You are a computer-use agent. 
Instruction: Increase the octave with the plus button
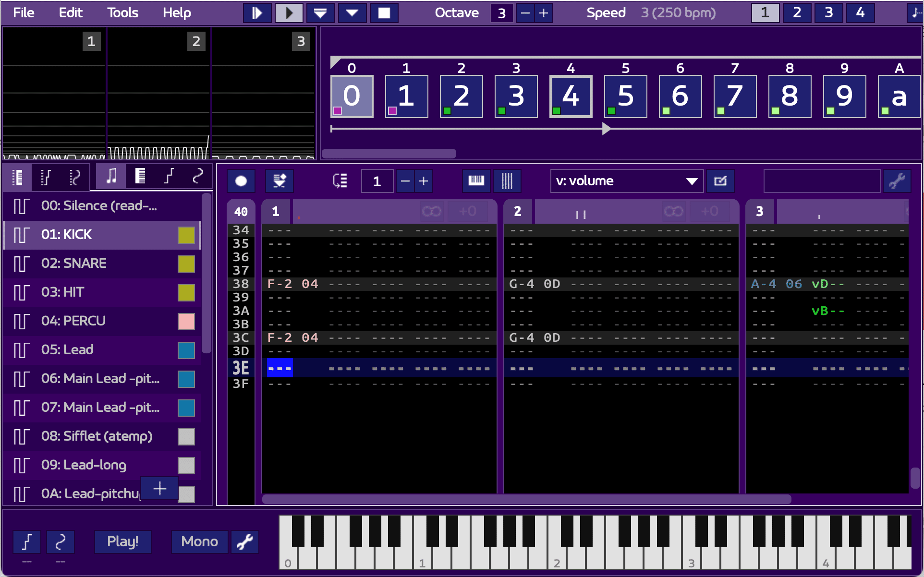[544, 13]
